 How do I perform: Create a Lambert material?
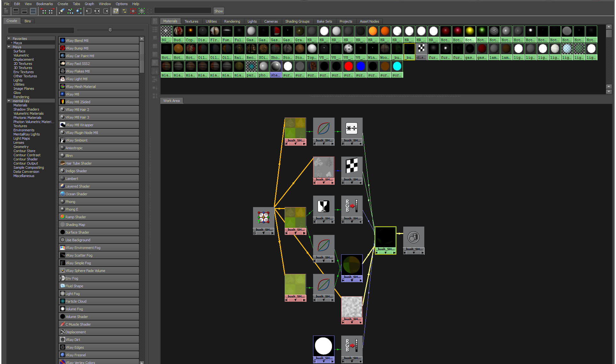(x=99, y=179)
